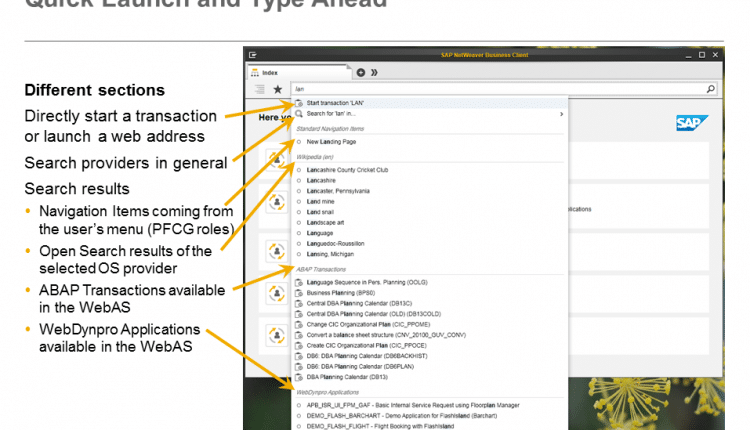Click transaction icon beside Business Planning (BPS0)
The width and height of the screenshot is (750, 430).
[x=299, y=293]
